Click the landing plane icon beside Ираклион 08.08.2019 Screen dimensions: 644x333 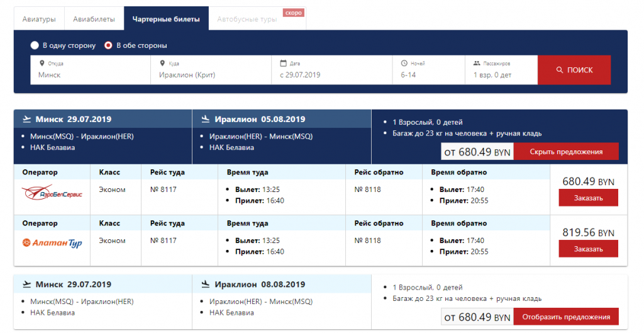206,284
